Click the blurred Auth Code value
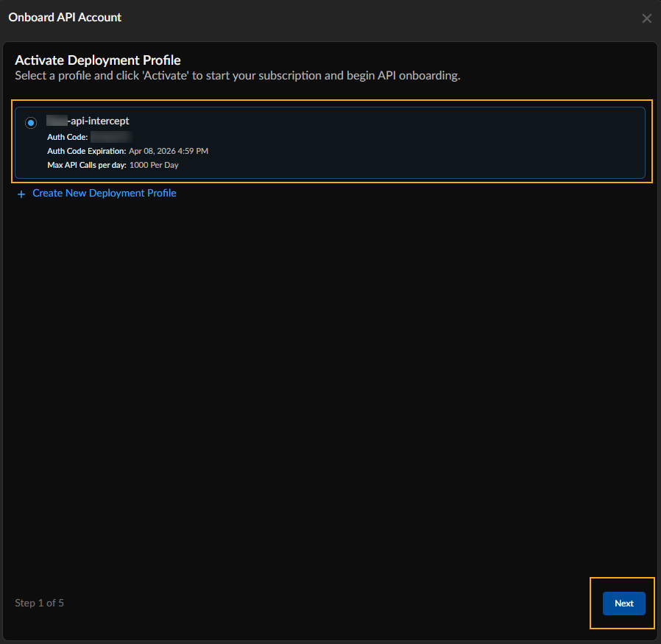This screenshot has width=661, height=644. [111, 137]
